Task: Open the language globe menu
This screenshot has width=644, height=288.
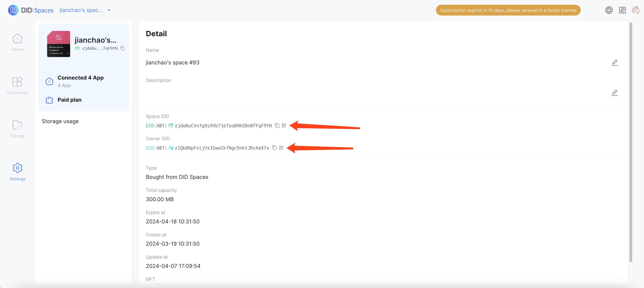Action: [x=609, y=10]
